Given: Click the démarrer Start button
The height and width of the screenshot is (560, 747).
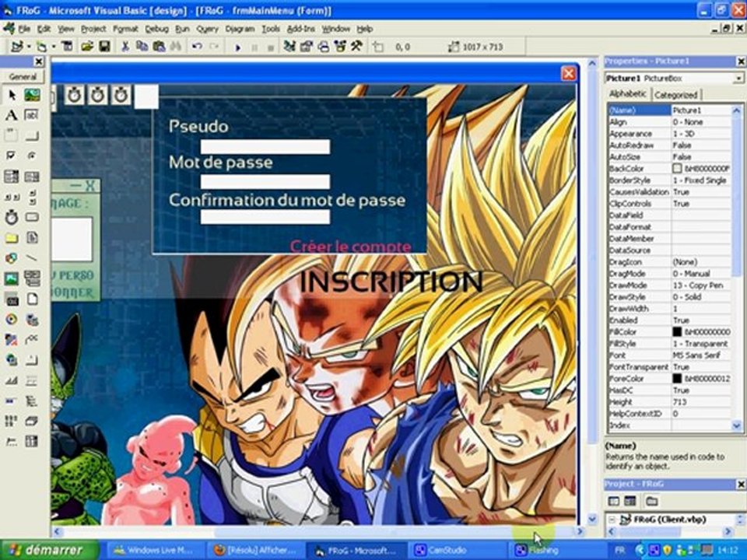Looking at the screenshot, I should tap(50, 550).
